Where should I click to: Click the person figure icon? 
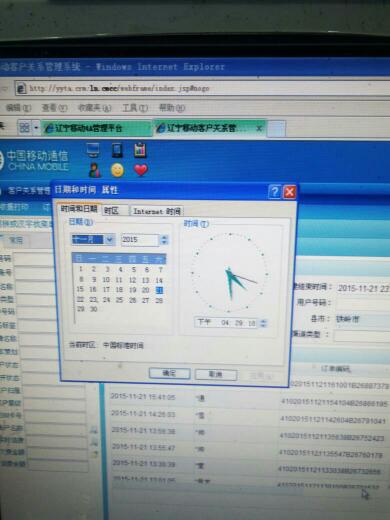click(x=95, y=170)
